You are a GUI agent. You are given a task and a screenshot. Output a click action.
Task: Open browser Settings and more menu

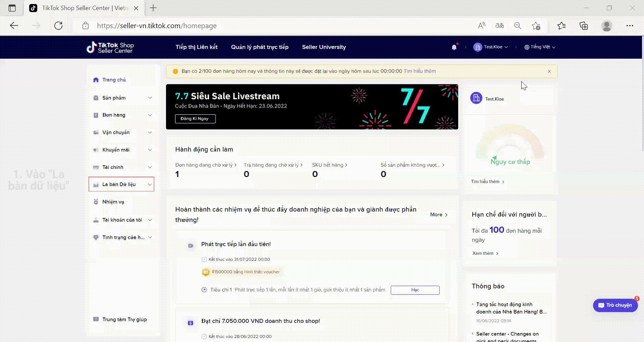(x=630, y=26)
